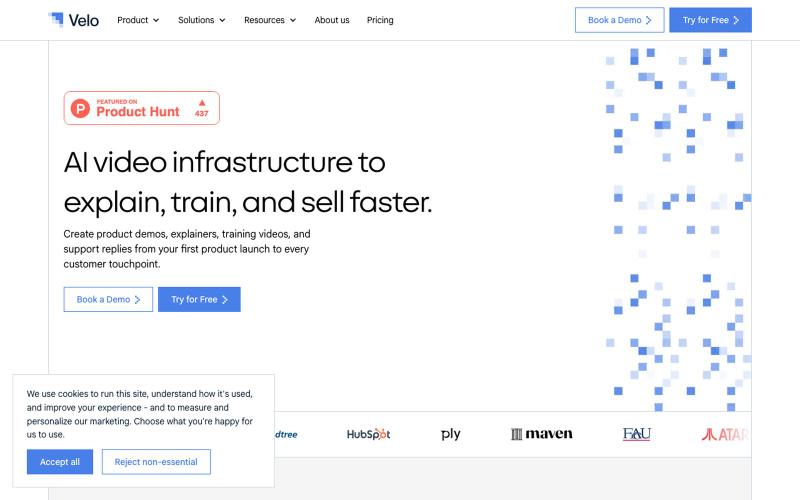Click Book a Demo below the headline
800x500 pixels.
[108, 299]
